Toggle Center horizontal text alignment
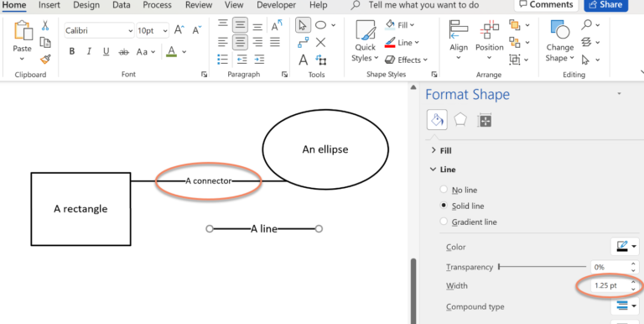The image size is (644, 324). [x=240, y=42]
